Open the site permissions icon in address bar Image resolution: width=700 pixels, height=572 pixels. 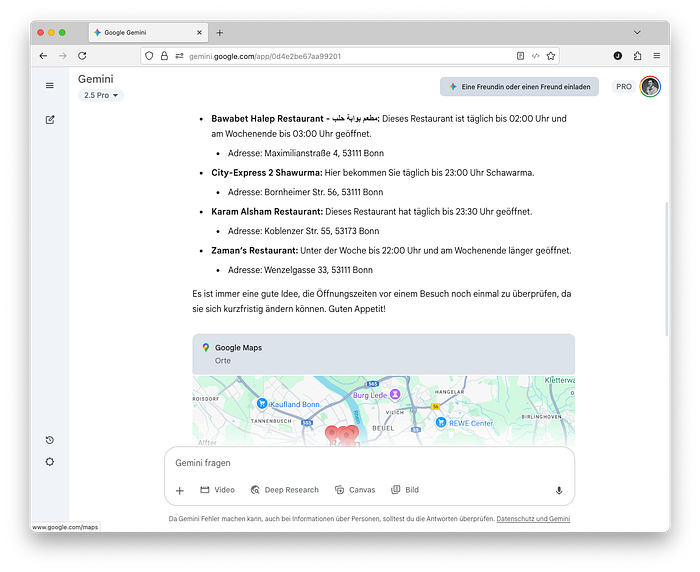click(x=179, y=56)
